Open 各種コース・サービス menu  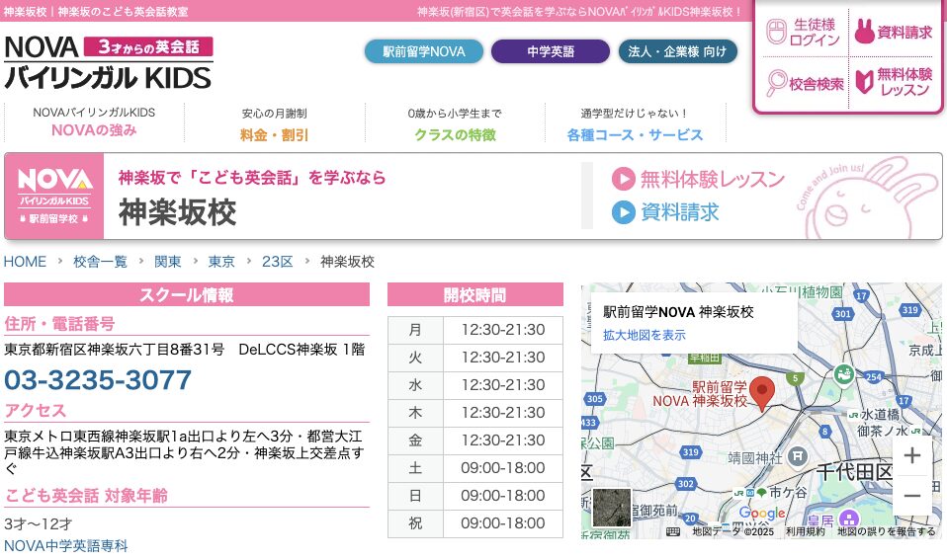pos(635,123)
